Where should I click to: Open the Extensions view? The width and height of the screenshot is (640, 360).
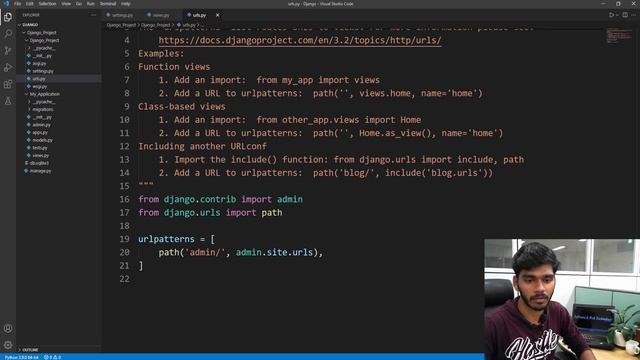pyautogui.click(x=8, y=84)
